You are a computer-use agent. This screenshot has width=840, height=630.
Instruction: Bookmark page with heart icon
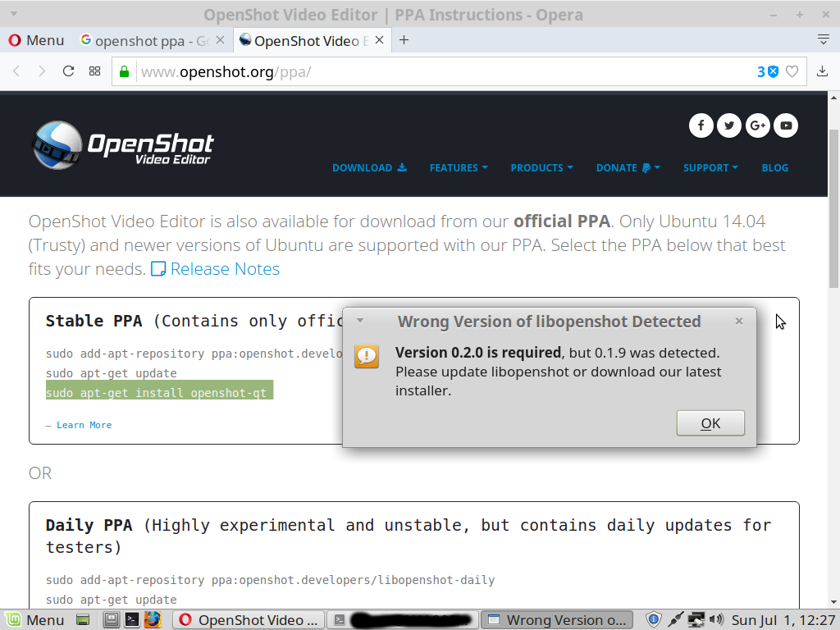pyautogui.click(x=792, y=72)
